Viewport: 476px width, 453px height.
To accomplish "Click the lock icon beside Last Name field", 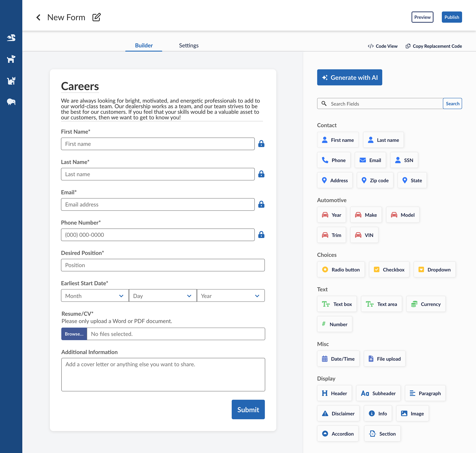I will (261, 174).
